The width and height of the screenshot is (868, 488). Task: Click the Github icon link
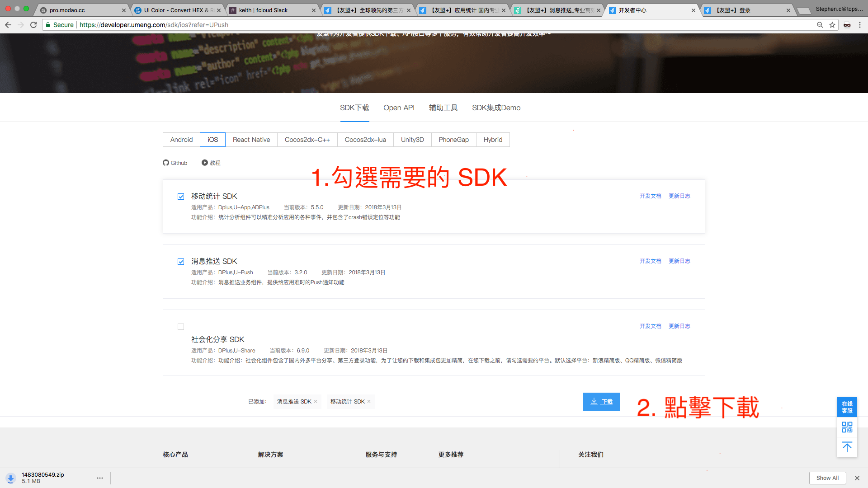[x=166, y=163]
